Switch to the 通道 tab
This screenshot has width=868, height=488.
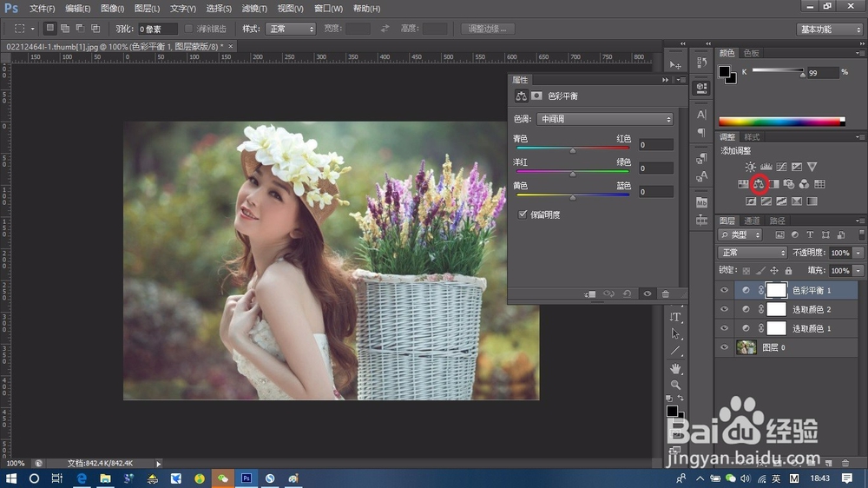(753, 221)
